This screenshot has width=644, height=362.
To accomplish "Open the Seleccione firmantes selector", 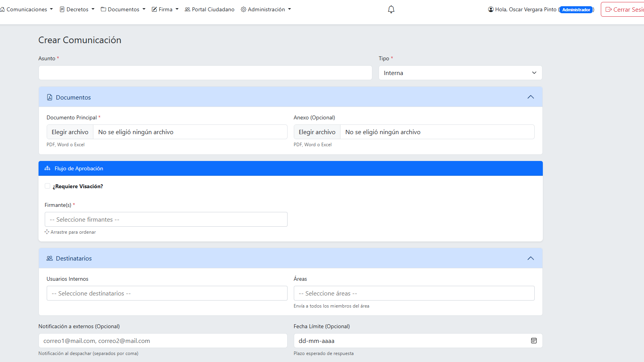I will [x=166, y=219].
